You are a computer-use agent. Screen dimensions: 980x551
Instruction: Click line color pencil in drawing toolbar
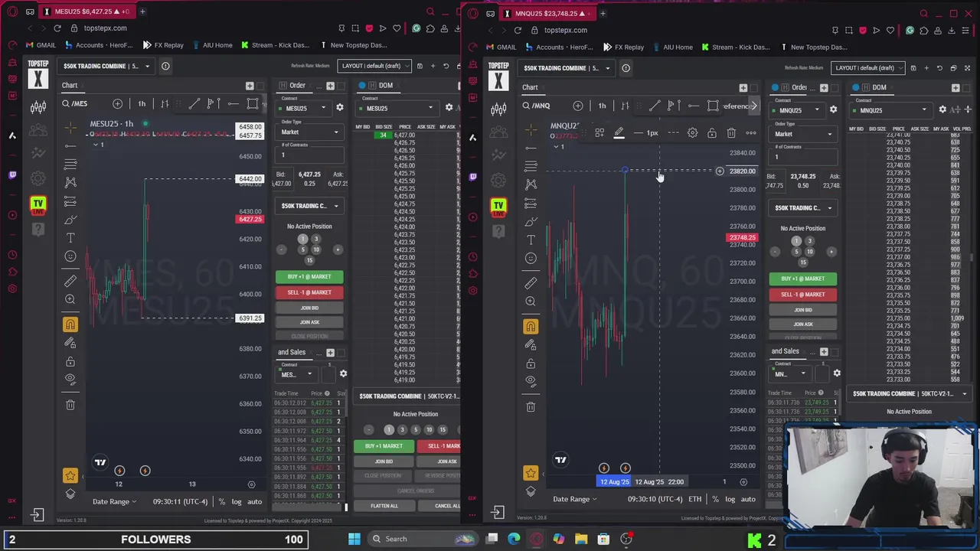coord(619,133)
